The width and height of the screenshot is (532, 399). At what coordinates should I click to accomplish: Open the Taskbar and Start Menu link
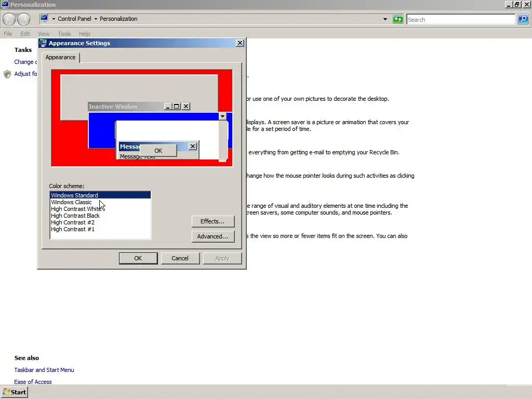point(44,370)
